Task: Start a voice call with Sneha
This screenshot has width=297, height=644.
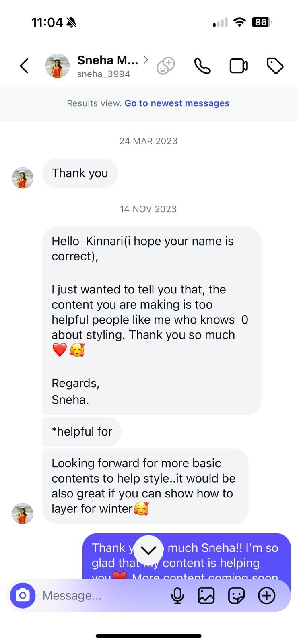Action: coord(202,66)
